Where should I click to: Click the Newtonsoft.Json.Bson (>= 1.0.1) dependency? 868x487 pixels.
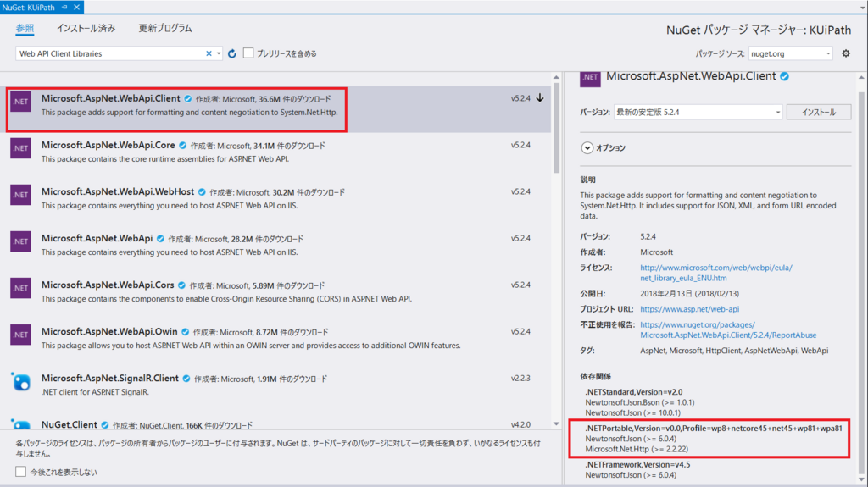(x=639, y=402)
